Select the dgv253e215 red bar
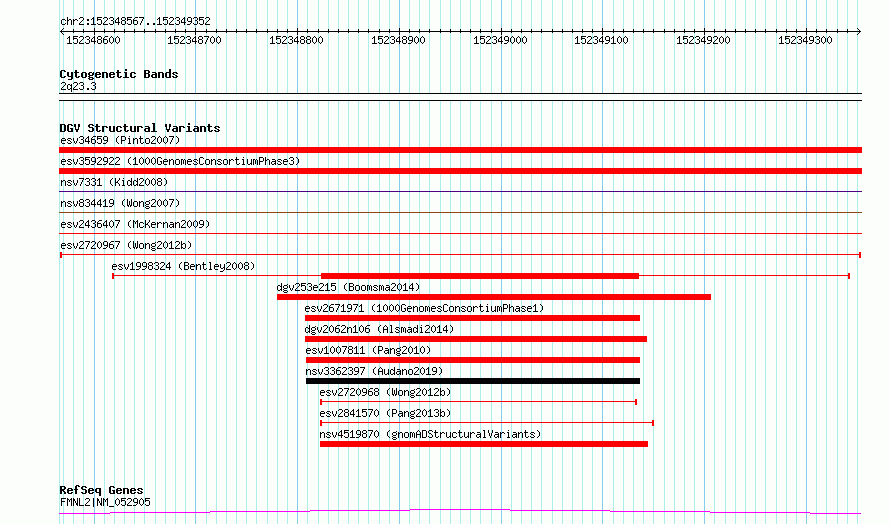Viewport: 890px width, 524px height. point(494,297)
